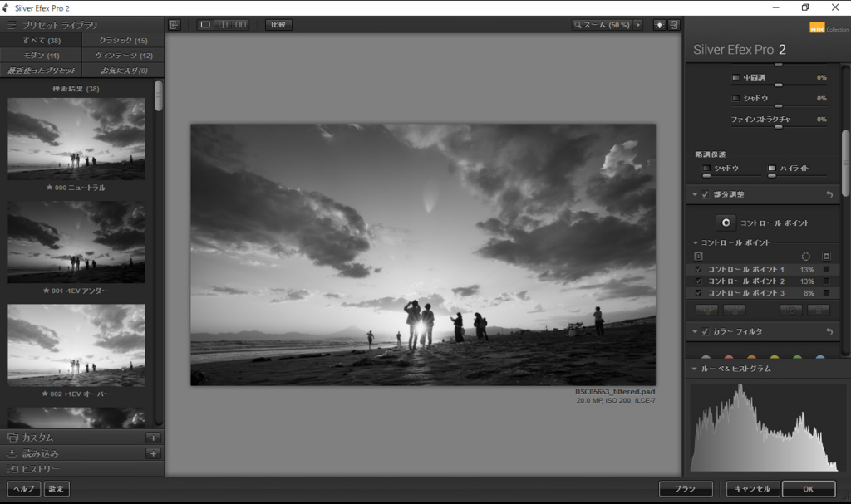This screenshot has width=851, height=504.
Task: Click the group control points button
Action: 706,311
